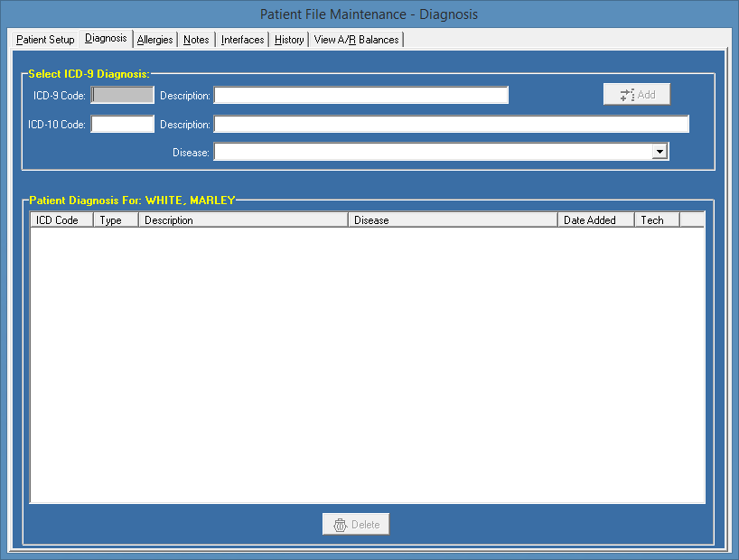The width and height of the screenshot is (739, 560).
Task: Click the Type column header
Action: pyautogui.click(x=116, y=220)
